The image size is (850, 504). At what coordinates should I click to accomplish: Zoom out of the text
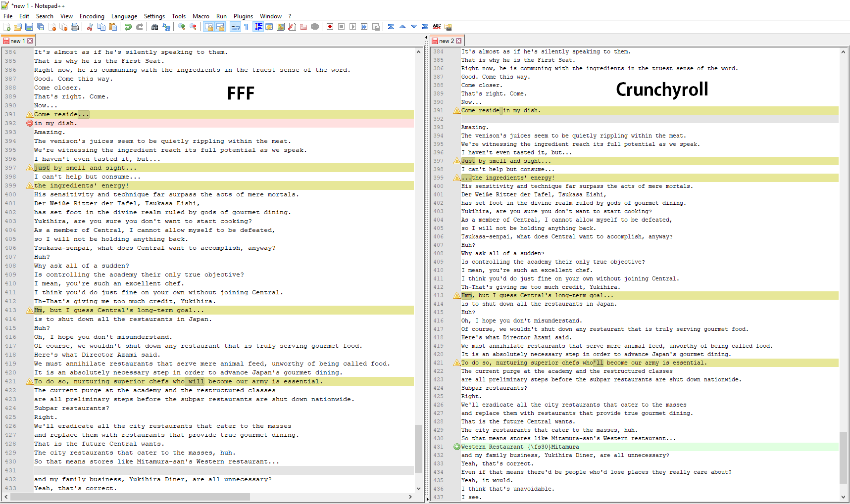point(193,27)
